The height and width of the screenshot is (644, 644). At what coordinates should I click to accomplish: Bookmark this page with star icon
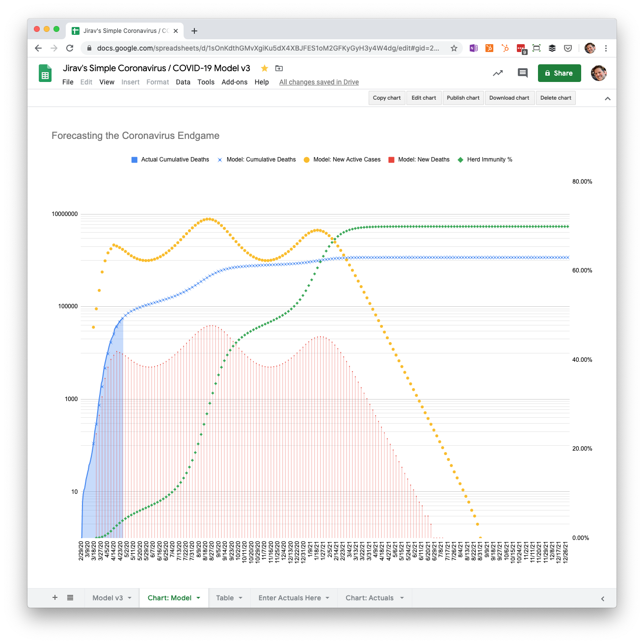click(454, 48)
